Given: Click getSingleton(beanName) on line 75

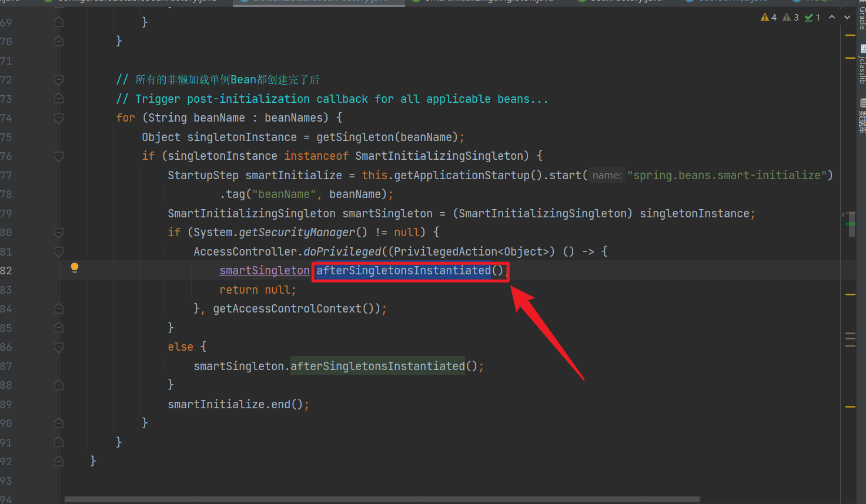Looking at the screenshot, I should coord(387,137).
